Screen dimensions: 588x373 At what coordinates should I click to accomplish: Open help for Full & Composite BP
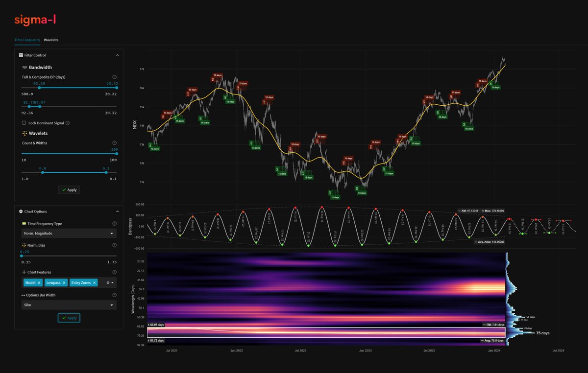pyautogui.click(x=114, y=77)
